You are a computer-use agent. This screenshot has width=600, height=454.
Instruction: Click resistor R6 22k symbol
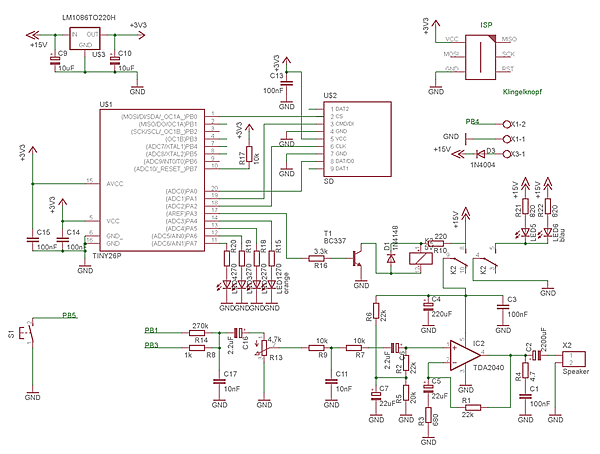point(376,311)
